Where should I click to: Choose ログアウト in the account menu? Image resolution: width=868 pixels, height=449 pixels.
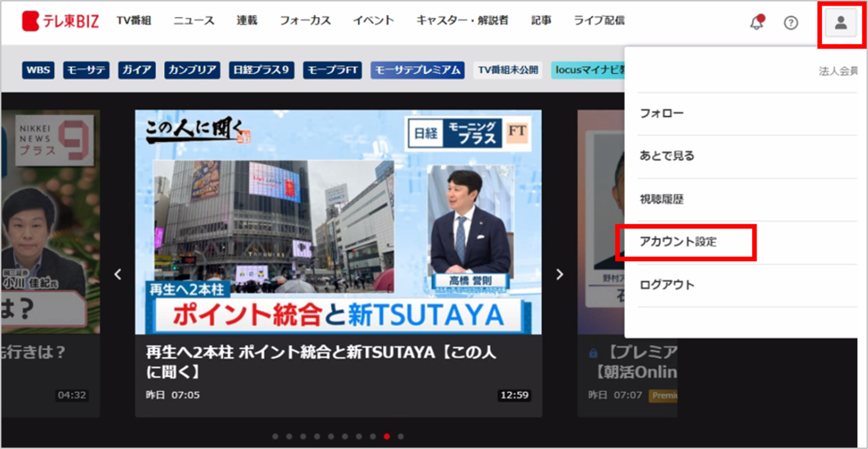[667, 285]
